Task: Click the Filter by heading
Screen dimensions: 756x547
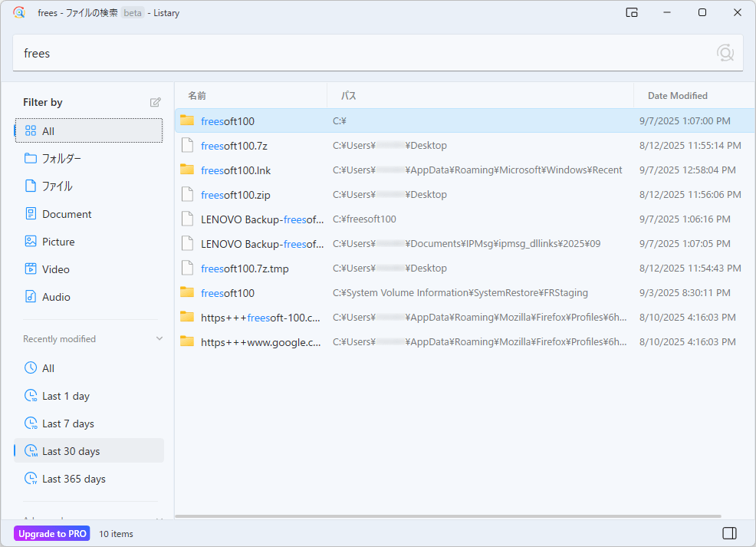Action: [x=42, y=102]
